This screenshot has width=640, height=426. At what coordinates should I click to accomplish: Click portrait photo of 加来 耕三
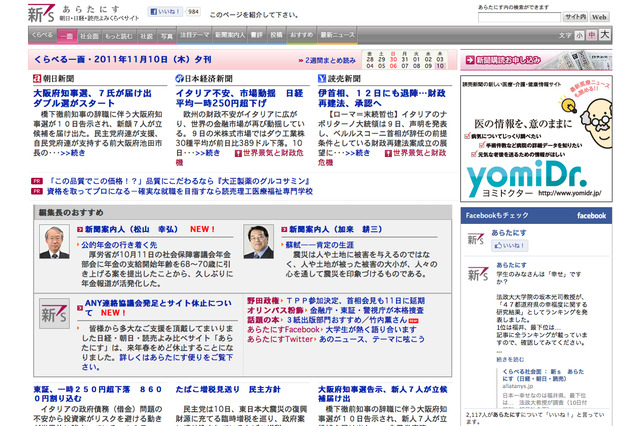pos(258,242)
